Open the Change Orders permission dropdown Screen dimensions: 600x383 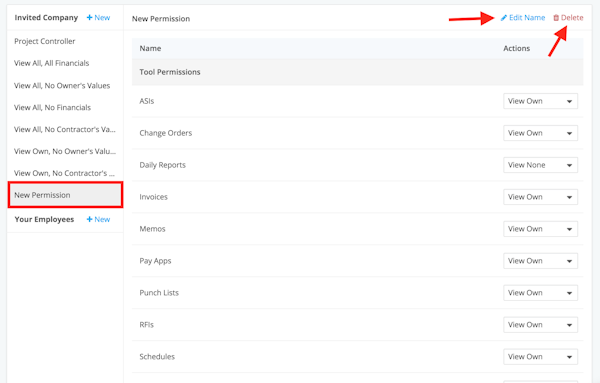pos(540,133)
